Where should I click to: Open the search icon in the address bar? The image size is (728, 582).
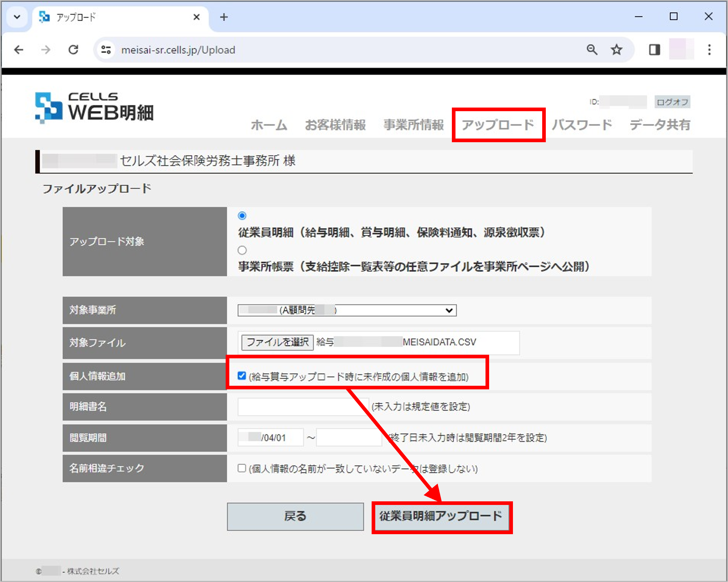(592, 50)
